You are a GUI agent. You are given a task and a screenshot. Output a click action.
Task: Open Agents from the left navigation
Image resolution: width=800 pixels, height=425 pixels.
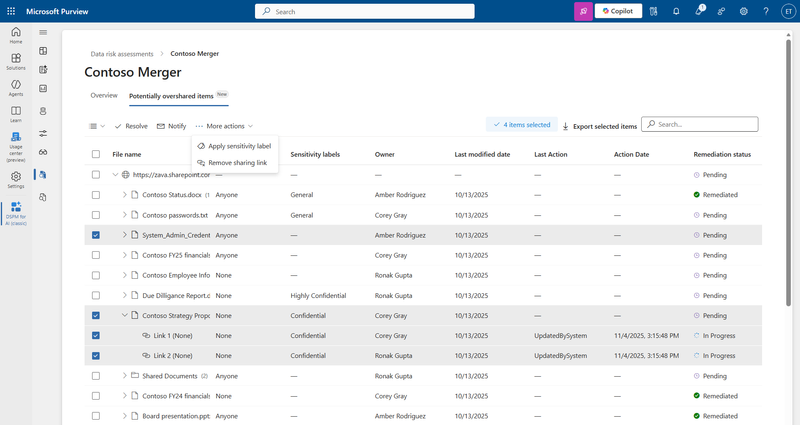(x=16, y=88)
